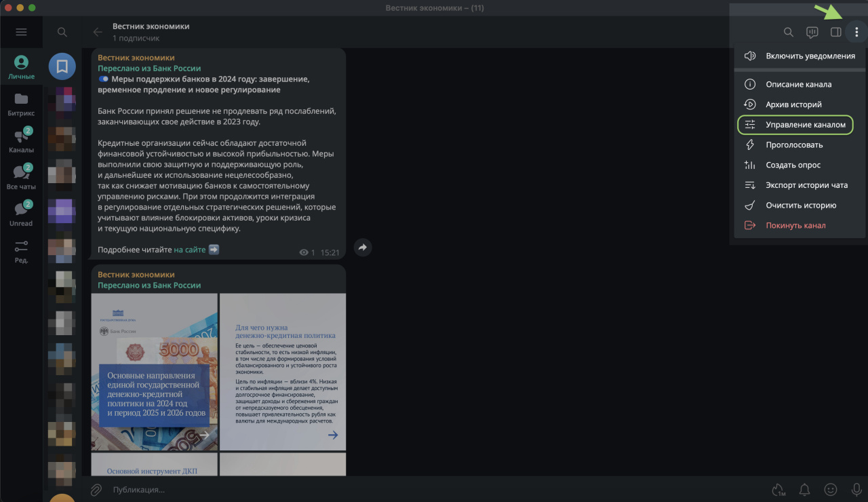868x502 pixels.
Task: Forward the first post with share arrow
Action: (362, 248)
